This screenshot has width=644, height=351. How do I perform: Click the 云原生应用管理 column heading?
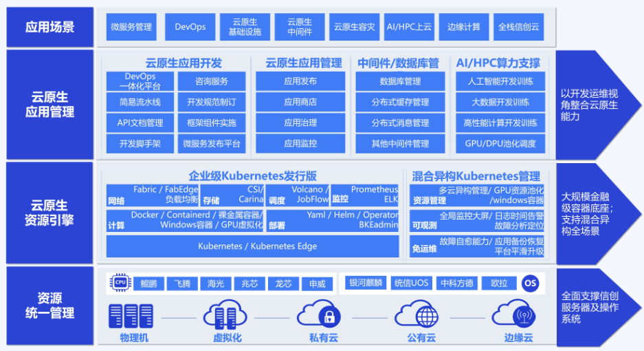point(304,63)
